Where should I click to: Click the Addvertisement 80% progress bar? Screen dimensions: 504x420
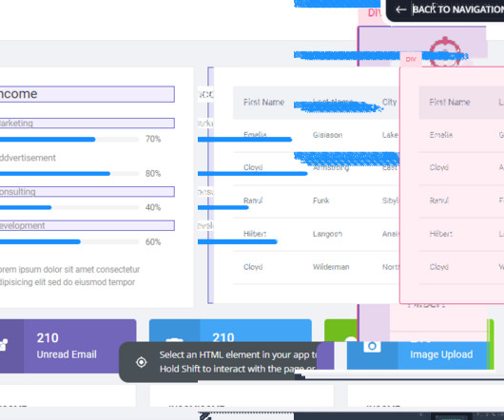(x=69, y=174)
